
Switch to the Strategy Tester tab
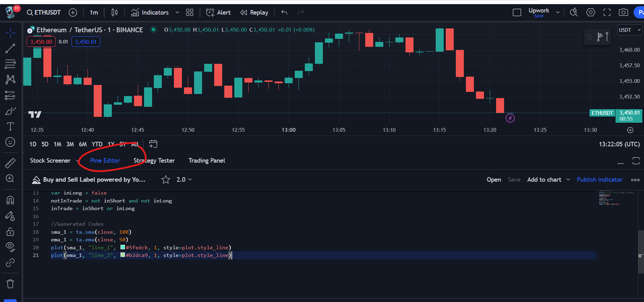pyautogui.click(x=154, y=161)
